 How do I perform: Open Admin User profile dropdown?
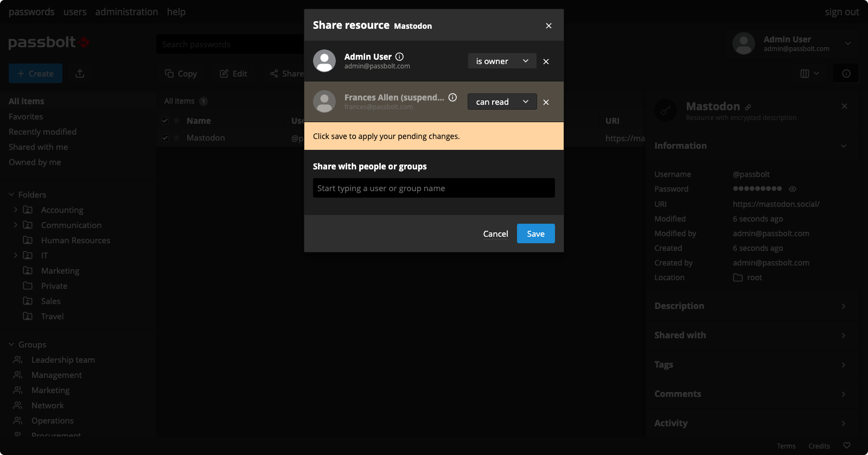point(793,43)
